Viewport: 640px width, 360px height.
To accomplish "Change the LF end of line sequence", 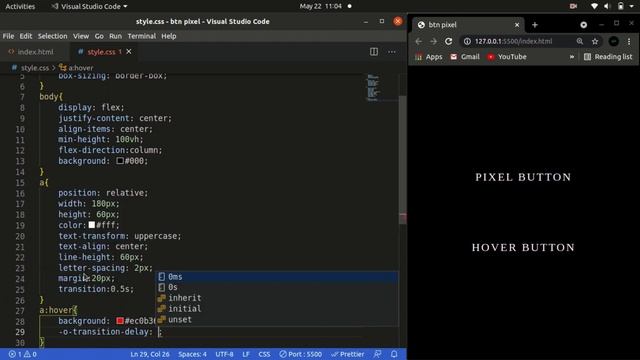I will tap(246, 354).
